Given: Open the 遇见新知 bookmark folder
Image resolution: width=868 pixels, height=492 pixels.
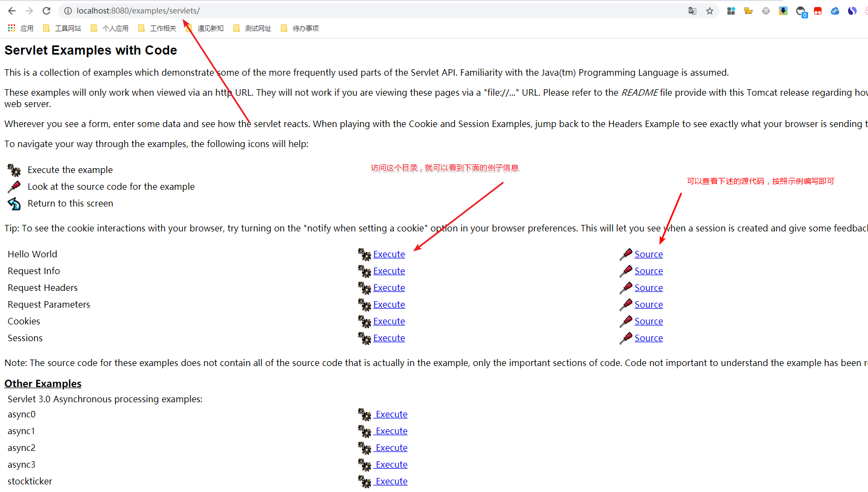Looking at the screenshot, I should click(205, 28).
